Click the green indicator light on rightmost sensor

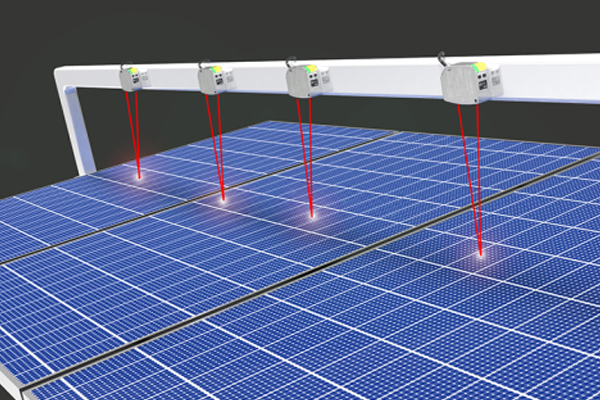coord(478,68)
